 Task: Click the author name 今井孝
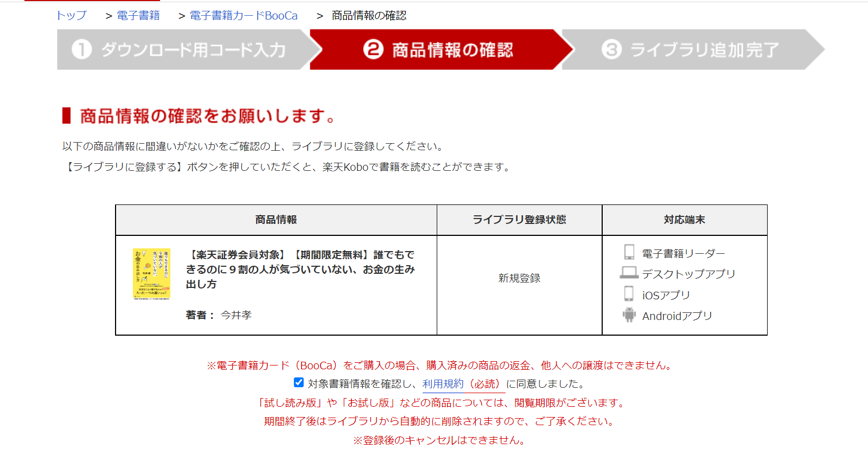tap(236, 315)
